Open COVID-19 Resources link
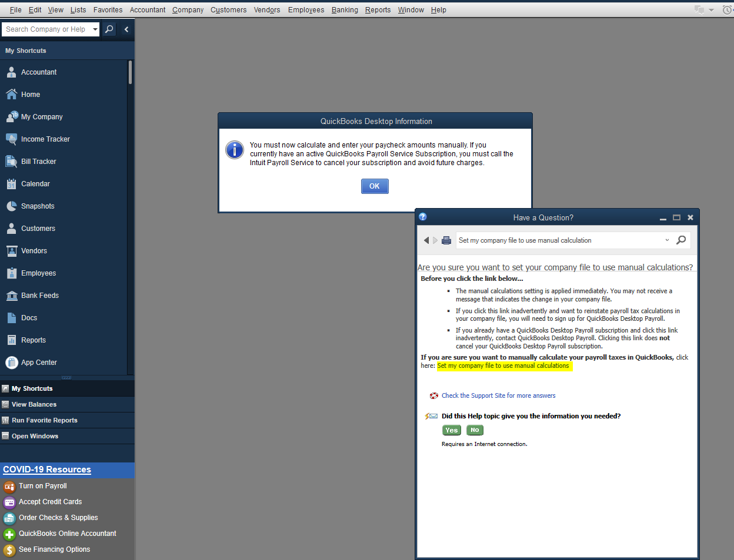This screenshot has height=560, width=734. pos(47,470)
